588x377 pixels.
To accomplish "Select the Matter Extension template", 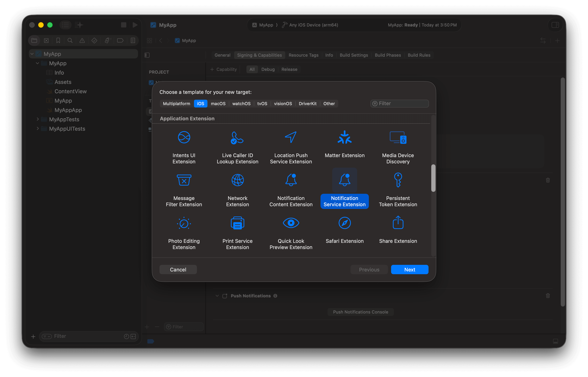I will (x=344, y=144).
